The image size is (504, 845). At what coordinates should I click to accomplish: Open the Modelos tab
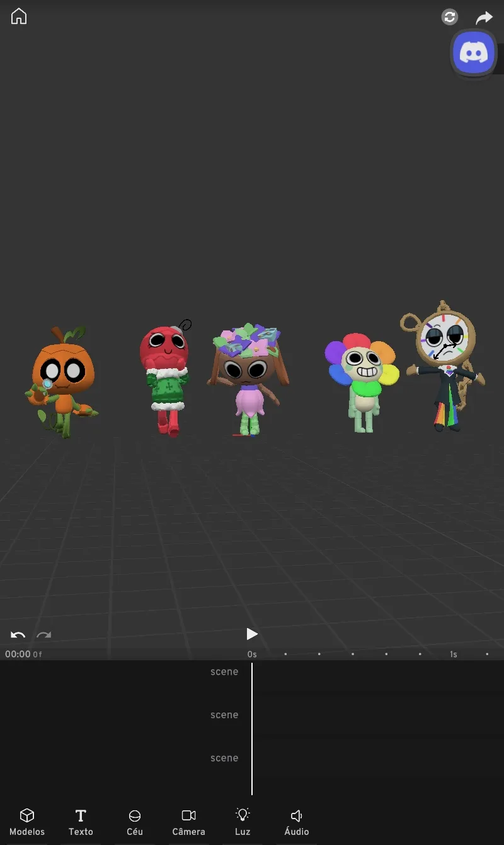(x=27, y=822)
